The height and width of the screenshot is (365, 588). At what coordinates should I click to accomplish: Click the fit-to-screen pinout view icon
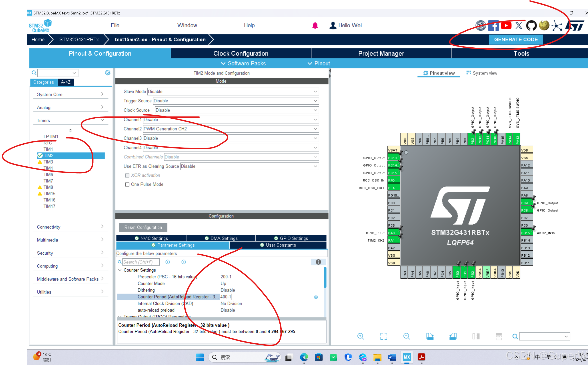tap(383, 336)
